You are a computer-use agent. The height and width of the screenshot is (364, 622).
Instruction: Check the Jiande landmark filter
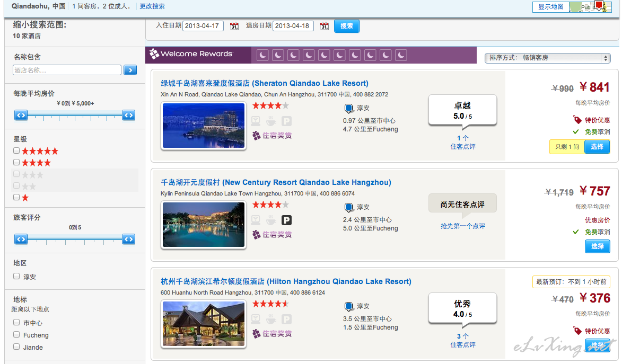pos(16,346)
